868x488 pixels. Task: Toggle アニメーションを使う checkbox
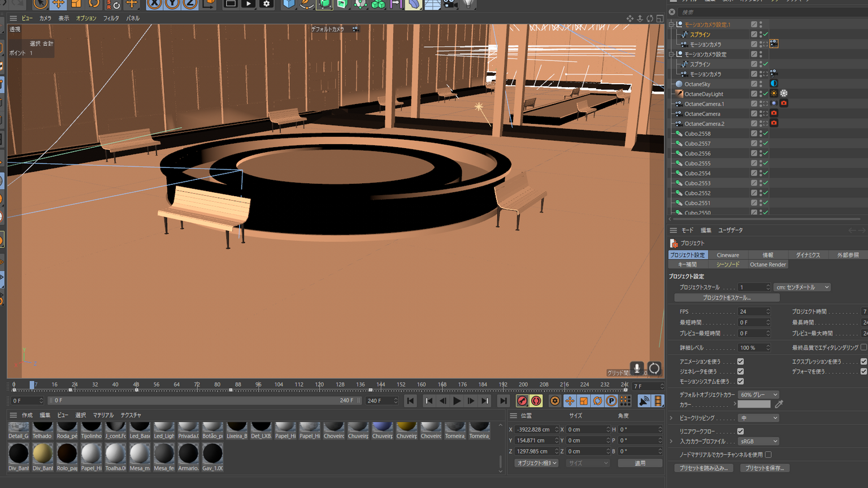[x=740, y=361]
